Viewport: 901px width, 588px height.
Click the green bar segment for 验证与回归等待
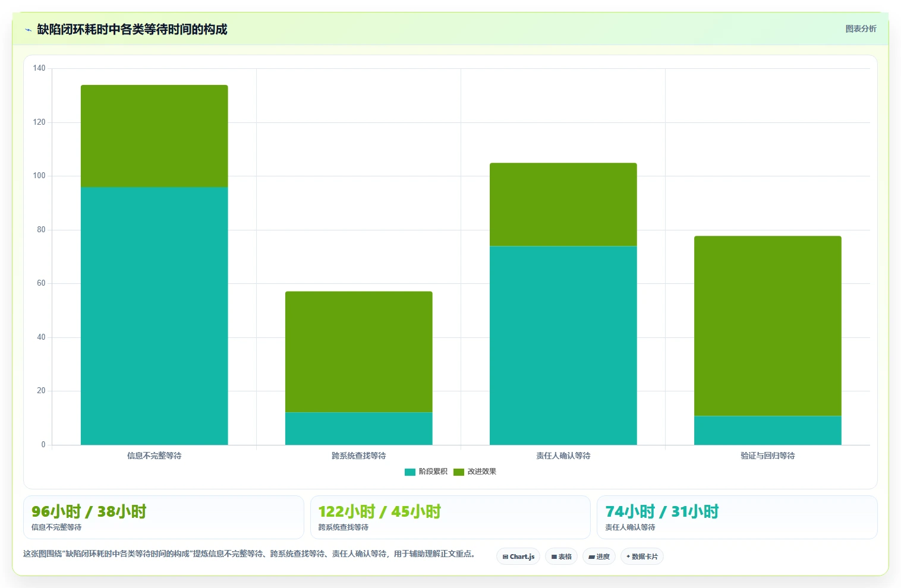tap(768, 326)
